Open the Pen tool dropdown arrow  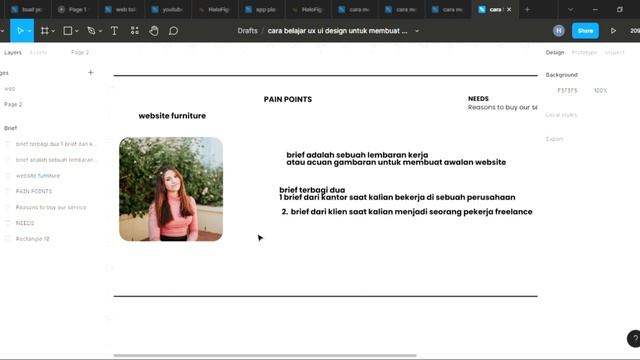100,31
